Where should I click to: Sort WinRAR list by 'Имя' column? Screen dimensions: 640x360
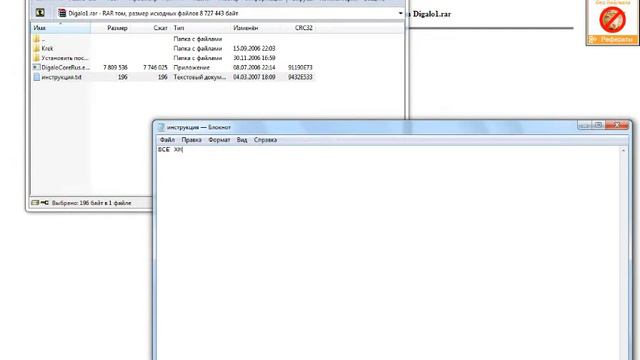(x=61, y=28)
